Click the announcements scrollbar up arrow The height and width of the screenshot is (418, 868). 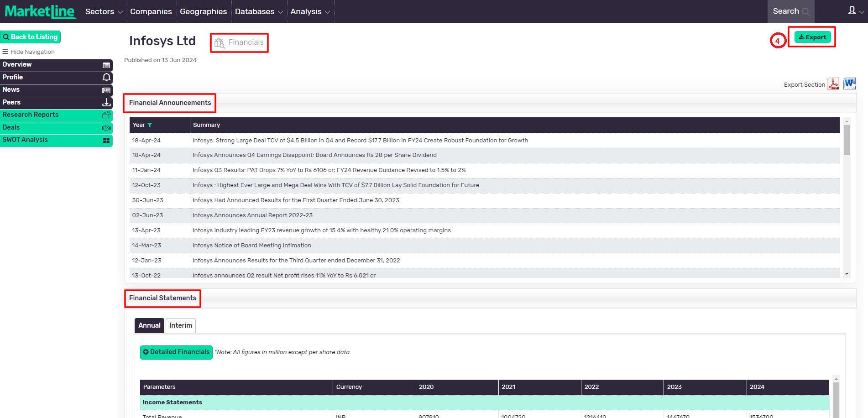(847, 121)
